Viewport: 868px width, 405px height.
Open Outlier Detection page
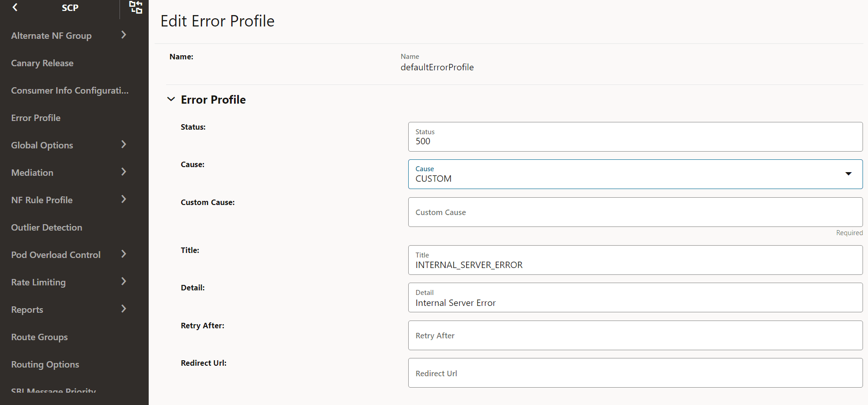47,227
